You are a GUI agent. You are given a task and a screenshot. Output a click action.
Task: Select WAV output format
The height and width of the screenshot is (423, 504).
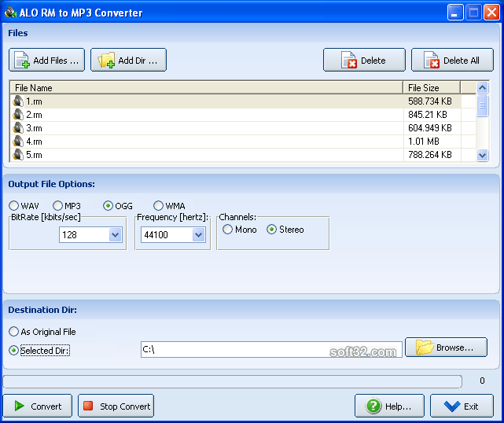coord(14,205)
